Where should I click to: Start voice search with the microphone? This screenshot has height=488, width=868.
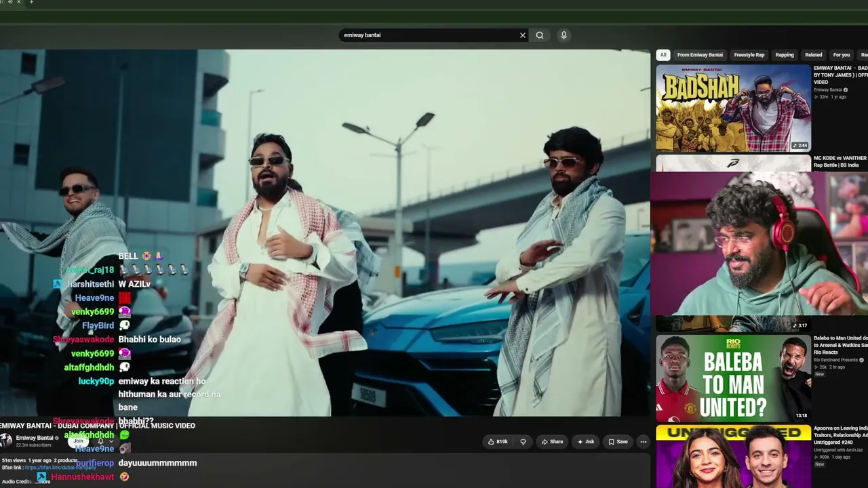tap(564, 35)
